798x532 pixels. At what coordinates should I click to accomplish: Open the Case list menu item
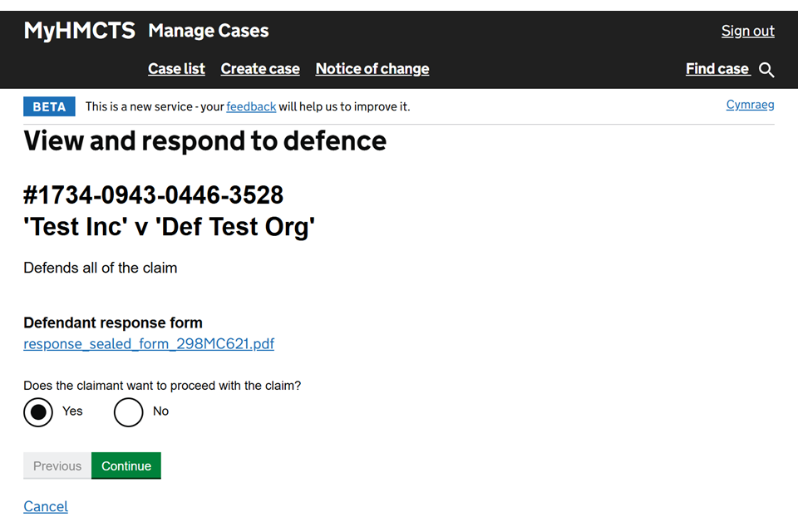click(176, 69)
